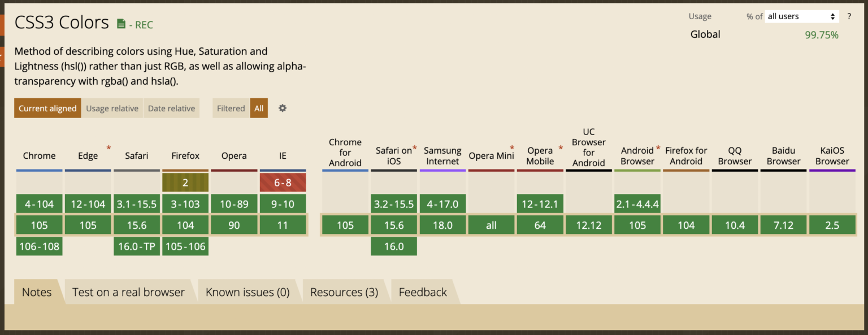Switch to the Known issues tab
This screenshot has width=868, height=335.
click(248, 292)
